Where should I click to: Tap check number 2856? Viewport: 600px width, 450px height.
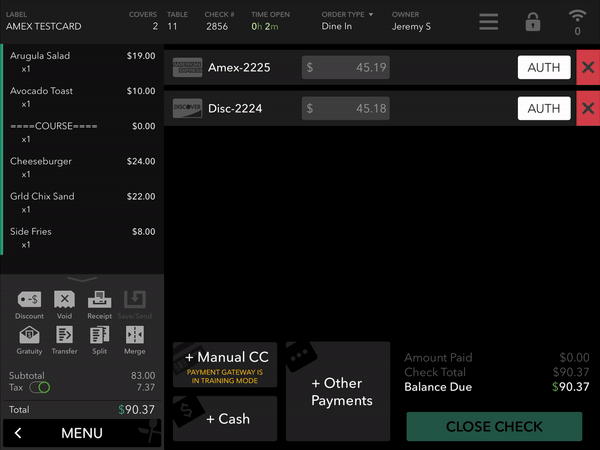point(217,26)
